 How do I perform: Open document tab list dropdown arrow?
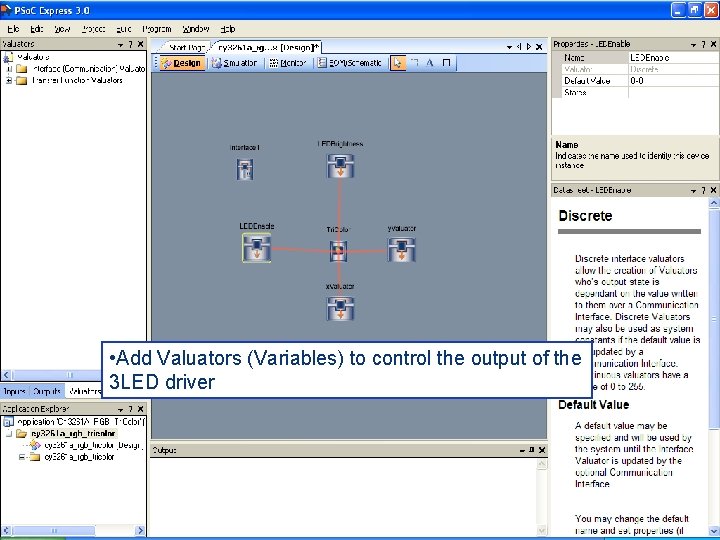coord(509,47)
